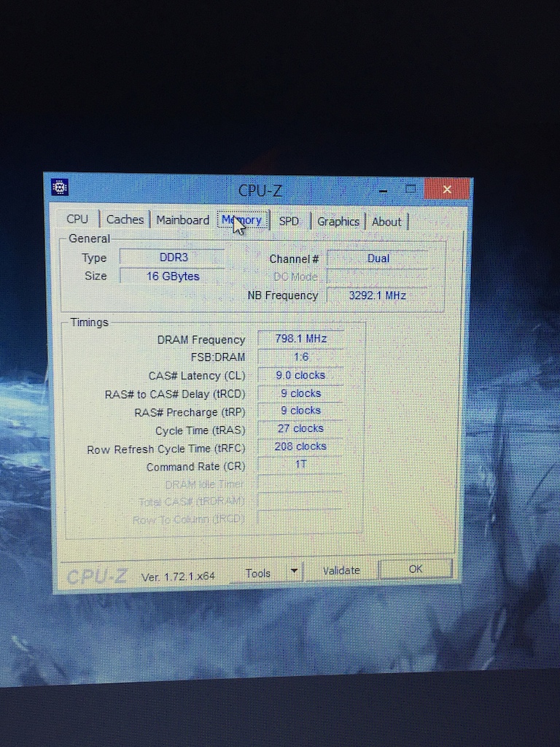Click the DDR3 memory type field
The height and width of the screenshot is (747, 560).
(172, 258)
